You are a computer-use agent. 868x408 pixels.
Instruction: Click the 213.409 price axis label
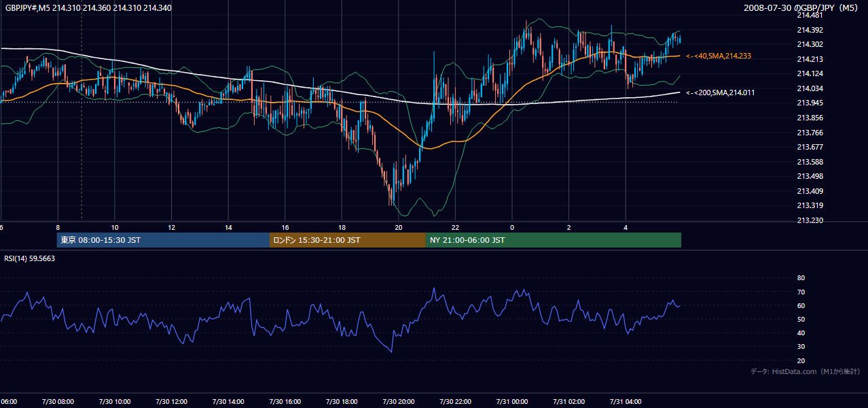810,191
